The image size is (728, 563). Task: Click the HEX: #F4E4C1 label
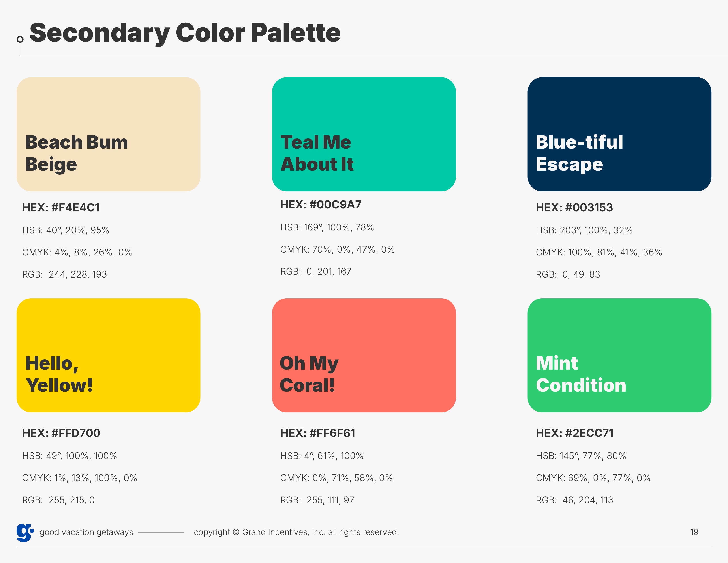pos(61,208)
